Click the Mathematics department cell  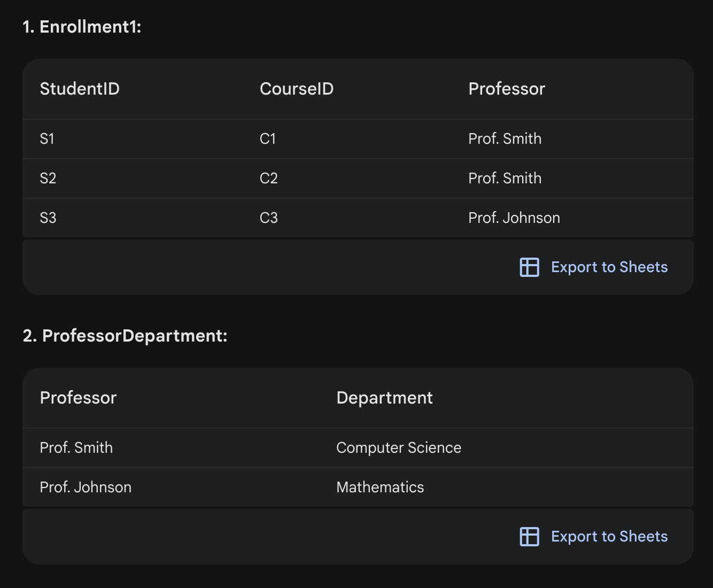(x=379, y=488)
